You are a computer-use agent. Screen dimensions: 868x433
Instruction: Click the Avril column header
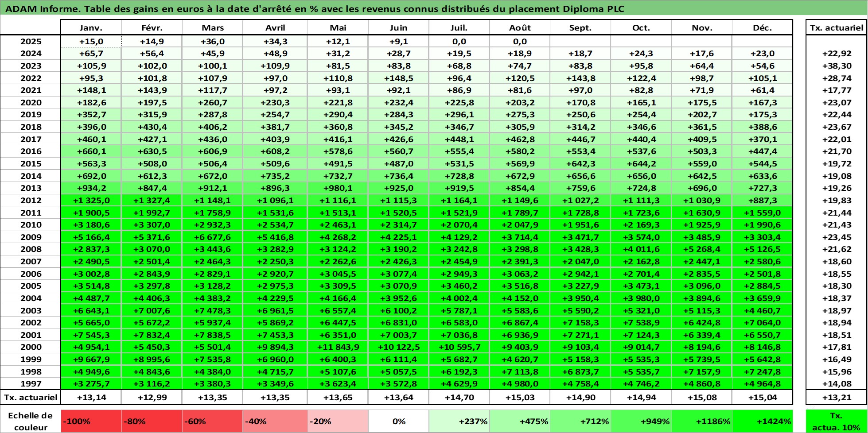(275, 27)
